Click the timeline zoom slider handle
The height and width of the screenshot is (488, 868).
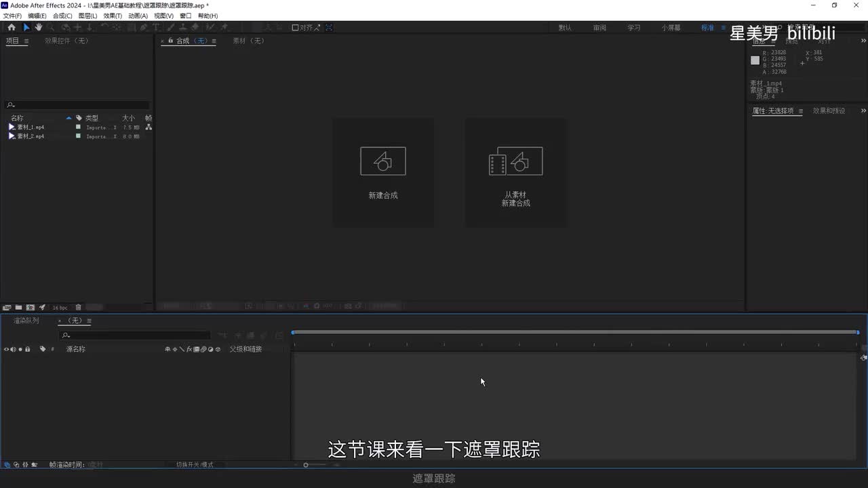coord(306,465)
